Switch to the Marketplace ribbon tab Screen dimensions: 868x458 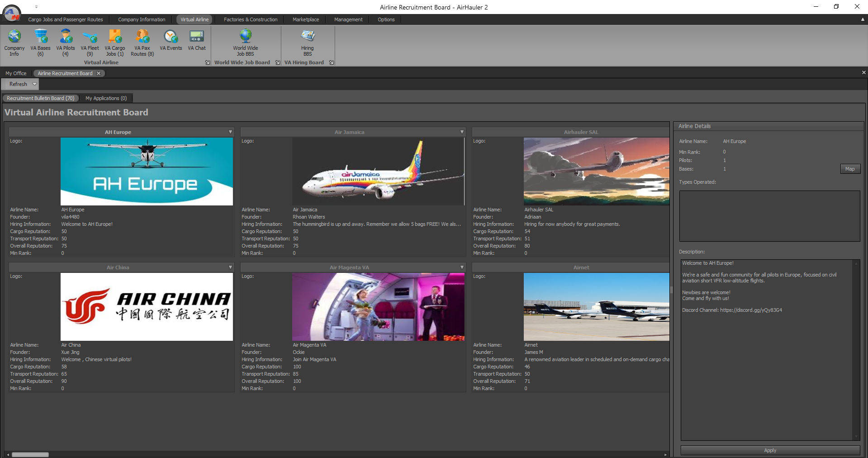click(x=306, y=19)
